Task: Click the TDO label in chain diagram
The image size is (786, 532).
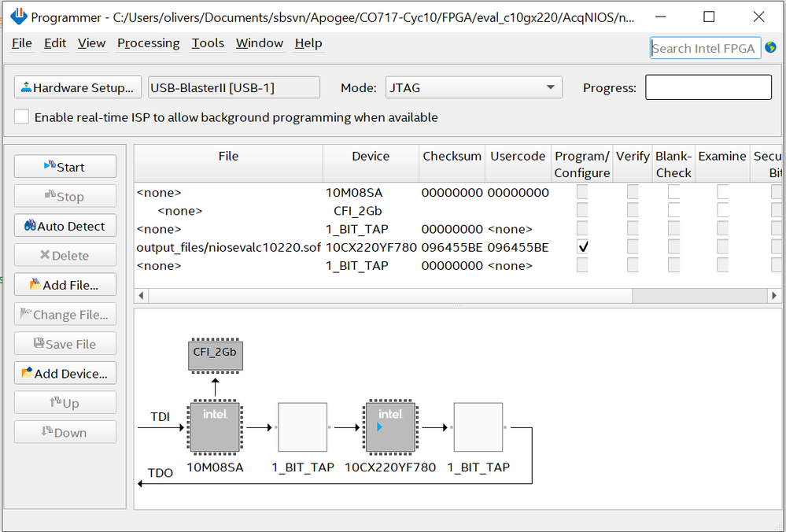Action: (161, 473)
